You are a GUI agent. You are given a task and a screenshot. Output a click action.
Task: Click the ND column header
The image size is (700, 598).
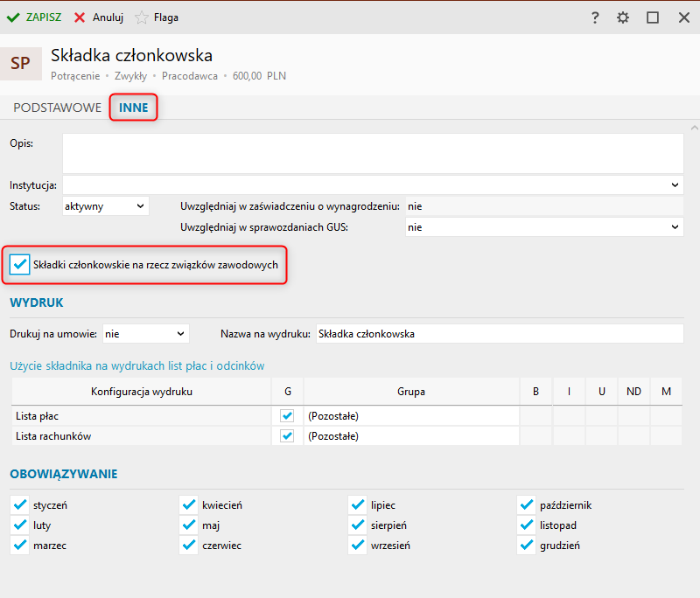(633, 391)
